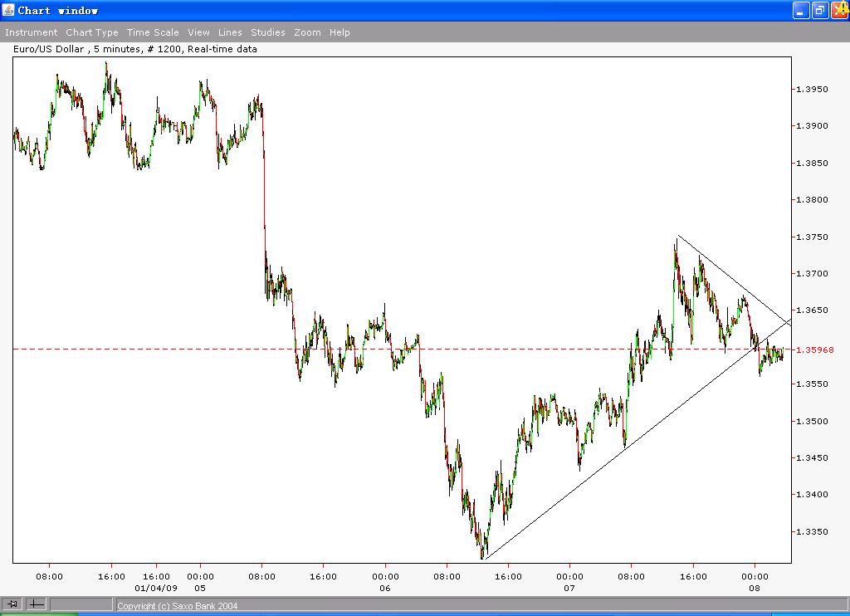Open the Studies menu

pyautogui.click(x=268, y=32)
